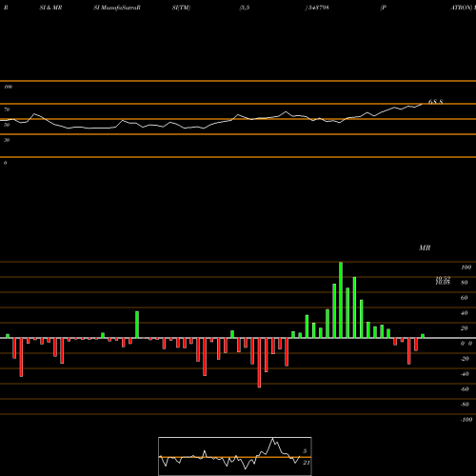Click the -20 label on MR axis
The height and width of the screenshot is (476, 476).
tap(465, 359)
